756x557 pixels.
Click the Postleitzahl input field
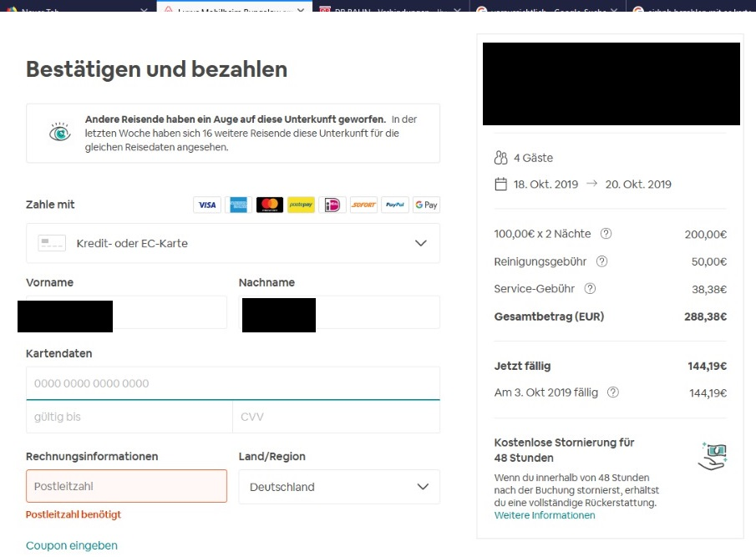(126, 487)
